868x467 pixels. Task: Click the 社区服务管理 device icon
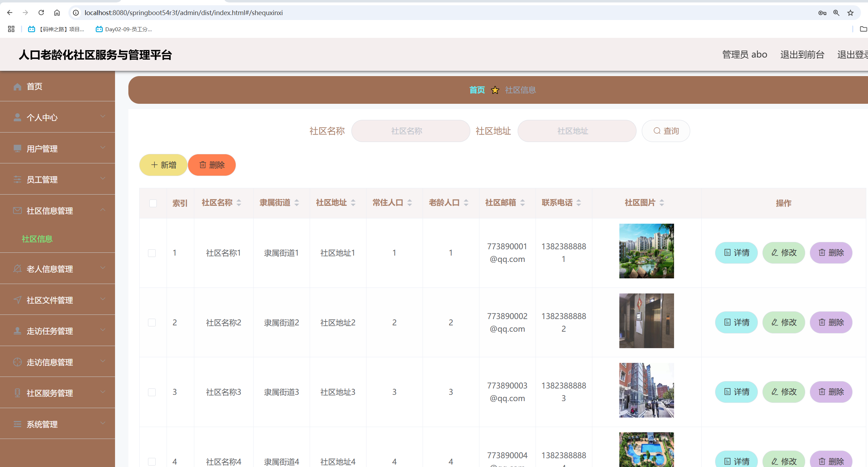click(17, 393)
